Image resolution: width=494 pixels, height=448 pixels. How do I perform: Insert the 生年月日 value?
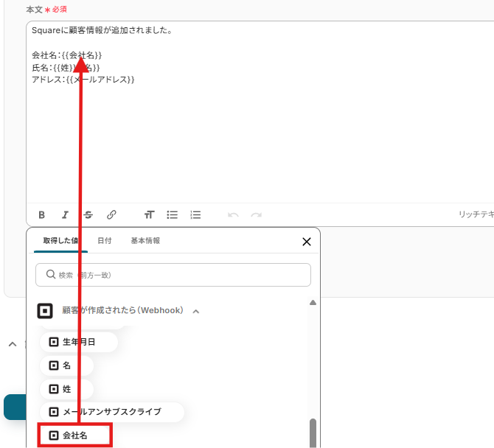[79, 342]
